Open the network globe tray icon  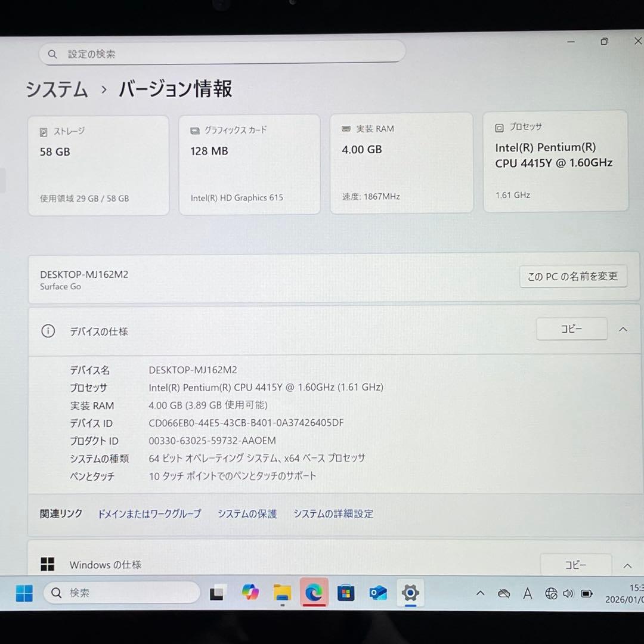click(551, 593)
